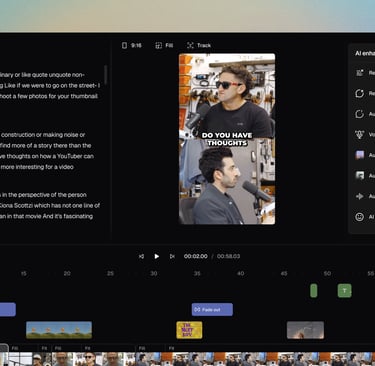Click transcript line 'thoughts on how a YouTuber can'
Image resolution: width=375 pixels, height=366 pixels.
coord(47,156)
